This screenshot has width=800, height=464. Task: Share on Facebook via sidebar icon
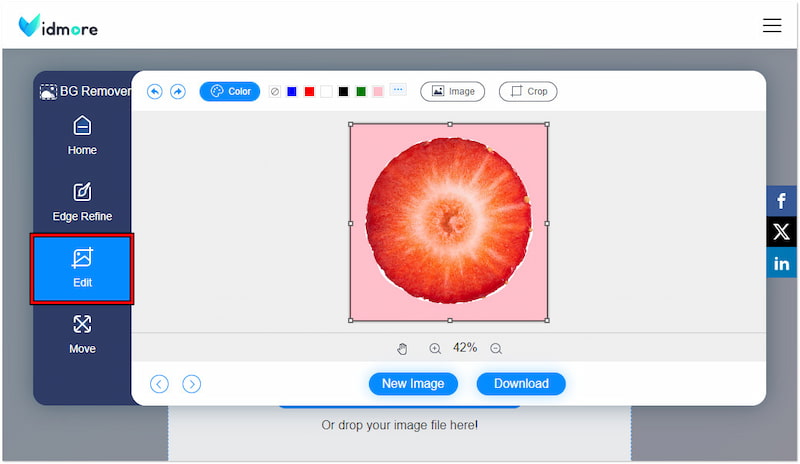tap(781, 201)
